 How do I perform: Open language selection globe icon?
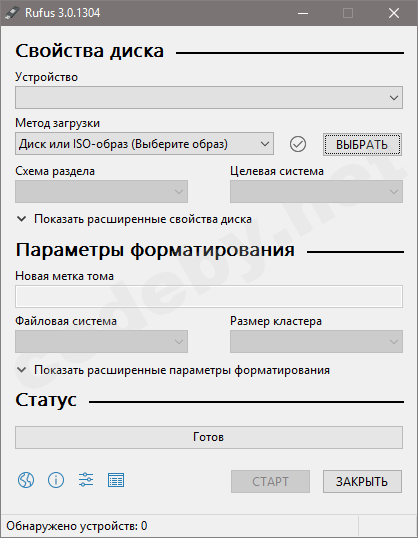pyautogui.click(x=26, y=480)
